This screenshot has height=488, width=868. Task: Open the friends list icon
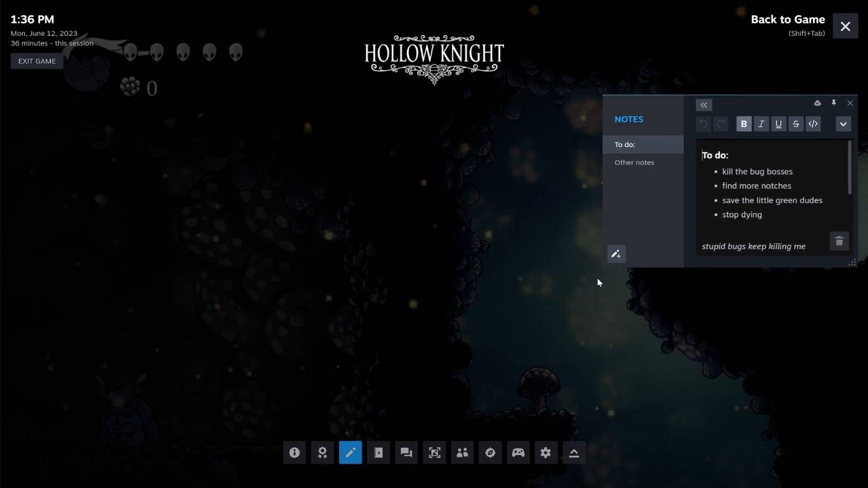[x=462, y=452]
